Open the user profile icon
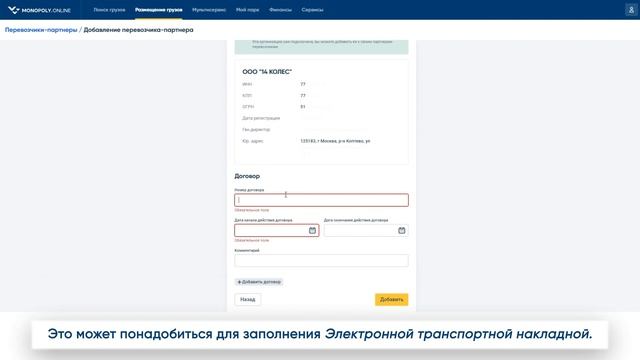 pos(631,10)
